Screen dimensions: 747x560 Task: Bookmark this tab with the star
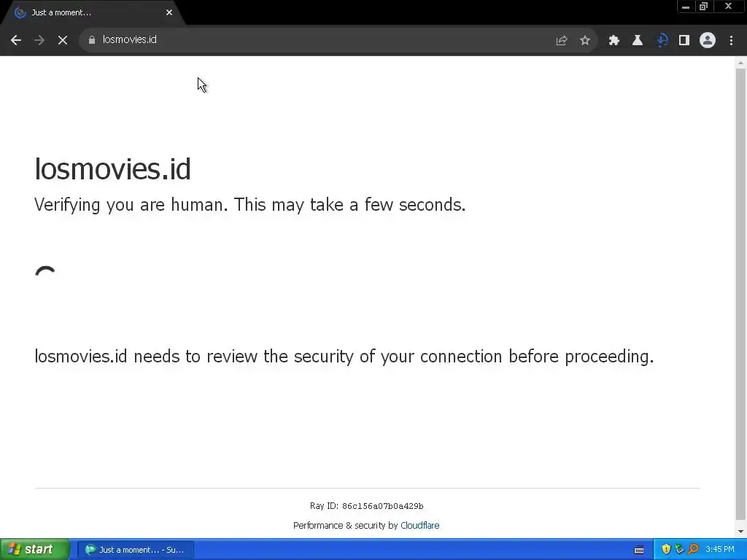click(x=585, y=41)
